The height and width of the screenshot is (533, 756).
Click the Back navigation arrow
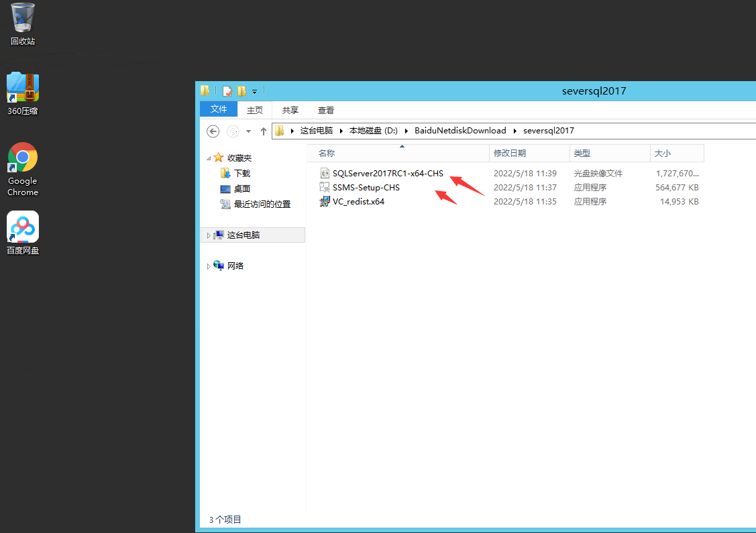(x=213, y=131)
